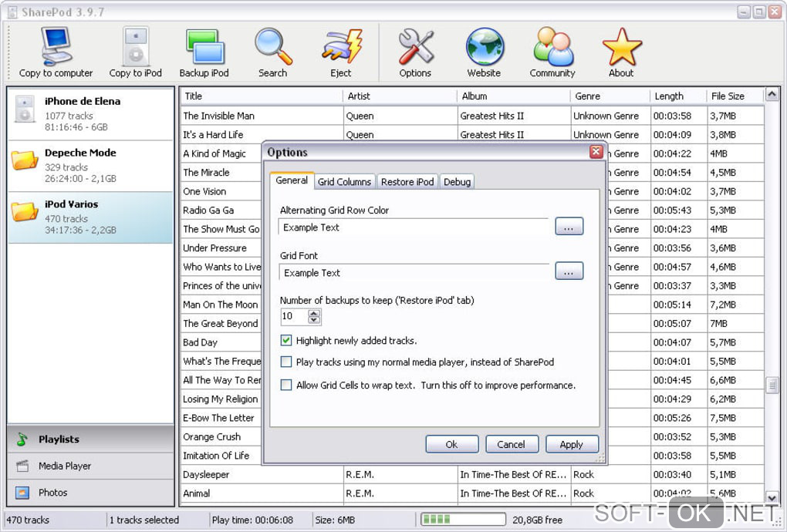
Task: Switch to the Grid Columns tab
Action: pos(345,182)
